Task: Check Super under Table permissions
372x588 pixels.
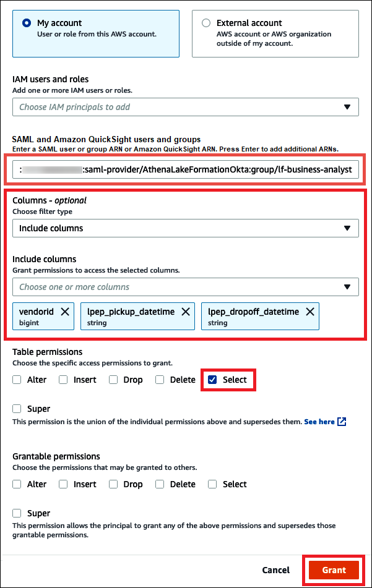Action: (x=16, y=408)
